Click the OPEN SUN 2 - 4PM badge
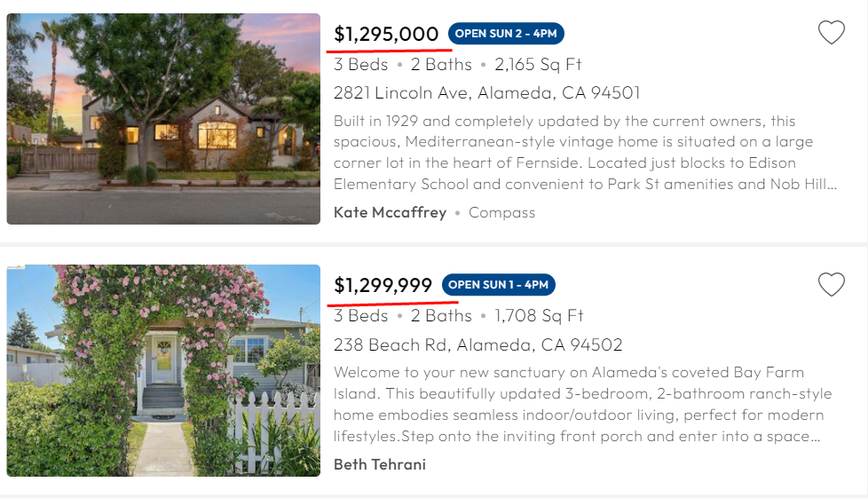Screen dimensions: 868x498 pyautogui.click(x=506, y=33)
